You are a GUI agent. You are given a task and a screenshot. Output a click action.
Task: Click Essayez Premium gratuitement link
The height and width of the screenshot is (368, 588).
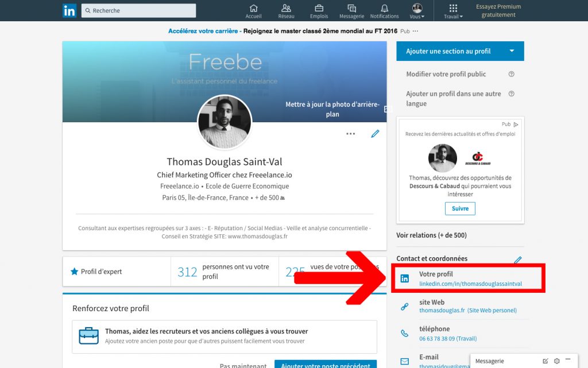[498, 10]
